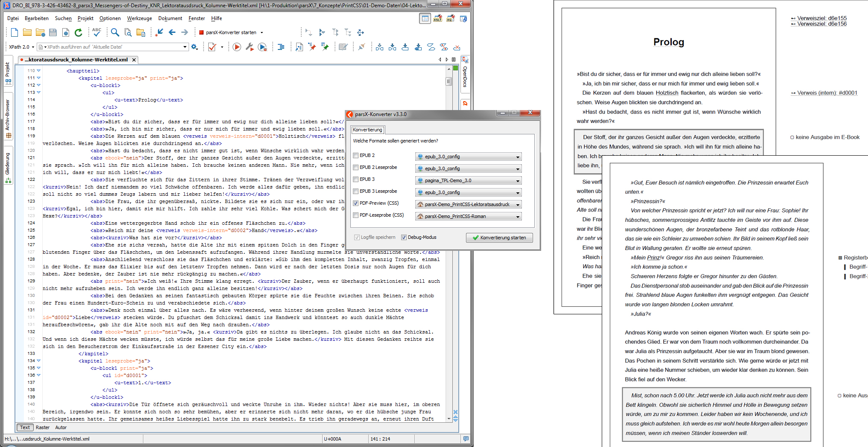The image size is (868, 447).
Task: Open the parsX-Demo_PrintCSS-Lektoratsausdruck dropdown
Action: pyautogui.click(x=468, y=204)
